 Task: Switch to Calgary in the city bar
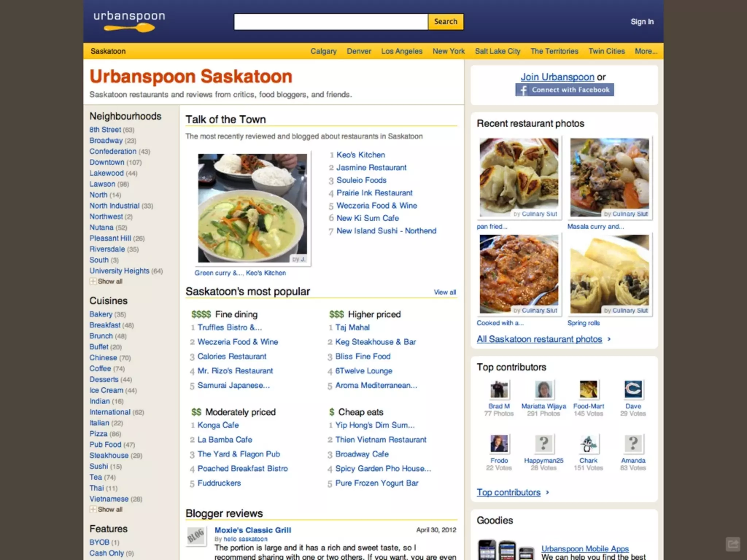tap(324, 51)
